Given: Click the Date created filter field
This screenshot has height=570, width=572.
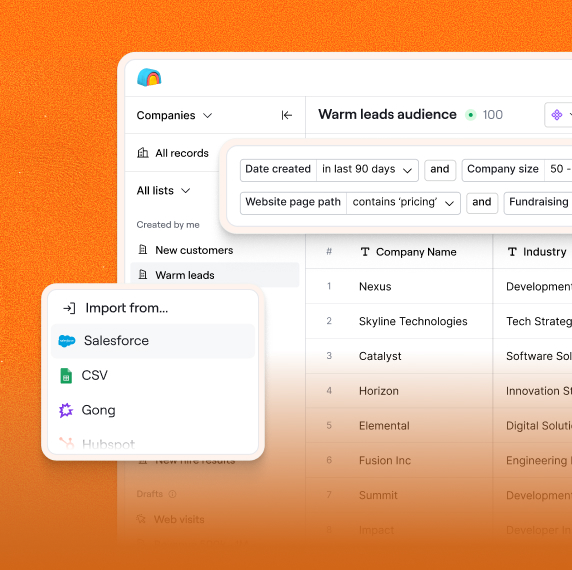Looking at the screenshot, I should click(x=278, y=169).
